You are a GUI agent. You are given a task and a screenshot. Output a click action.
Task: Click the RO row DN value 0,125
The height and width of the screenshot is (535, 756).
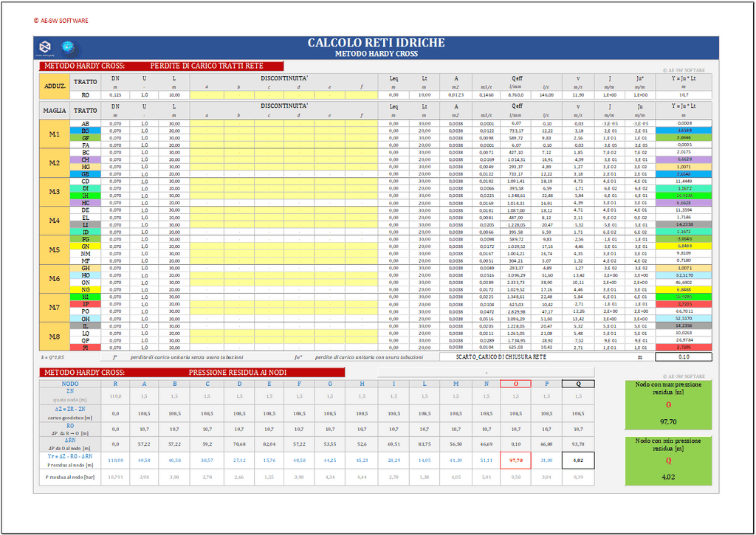115,95
